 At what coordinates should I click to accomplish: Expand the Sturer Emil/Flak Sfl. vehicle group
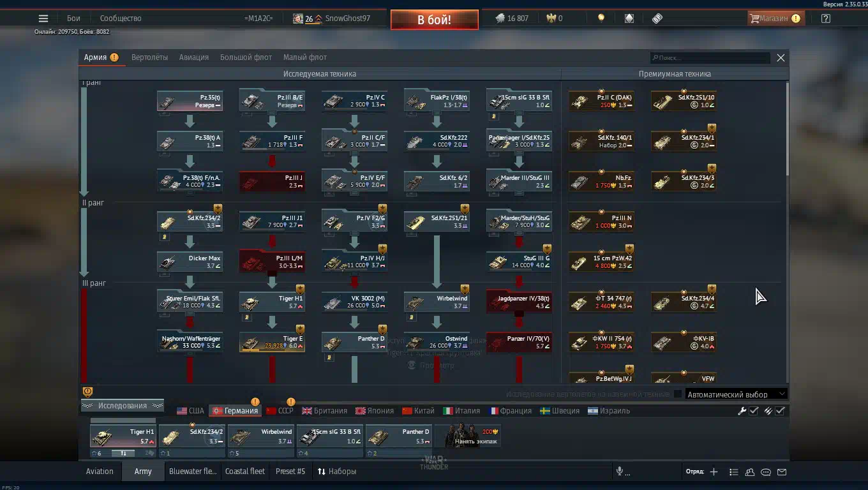click(x=190, y=302)
